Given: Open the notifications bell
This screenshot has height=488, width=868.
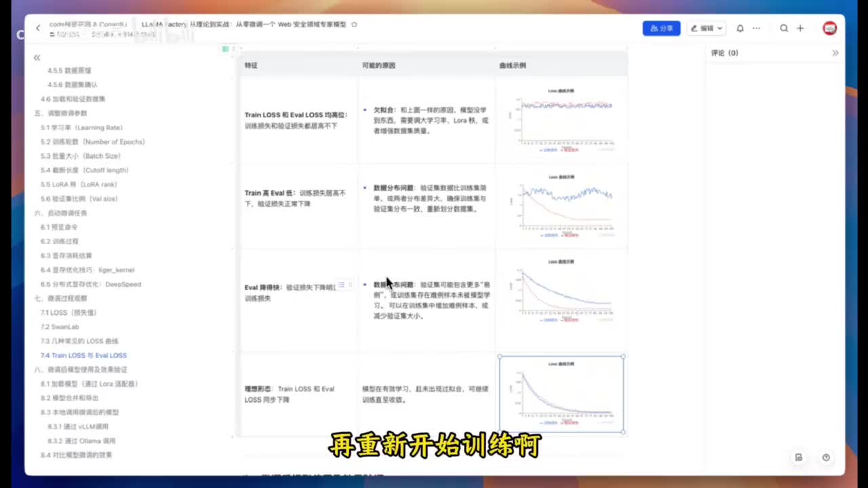Looking at the screenshot, I should (x=740, y=28).
